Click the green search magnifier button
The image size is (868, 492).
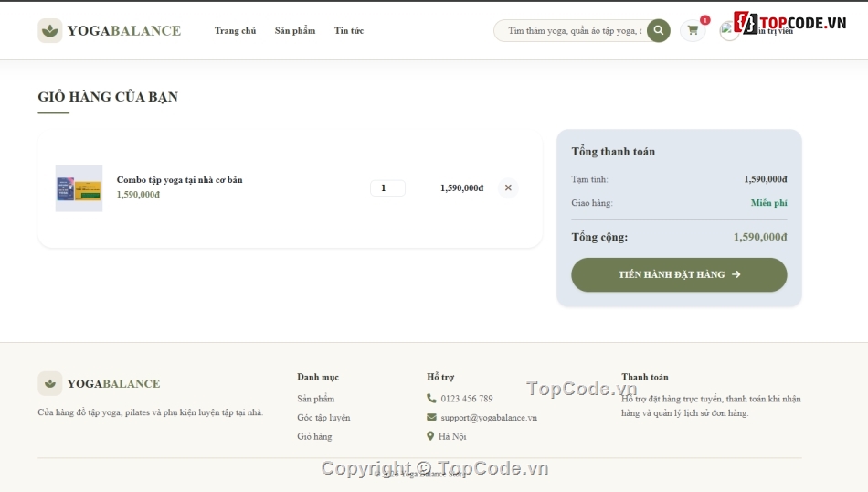(x=658, y=30)
